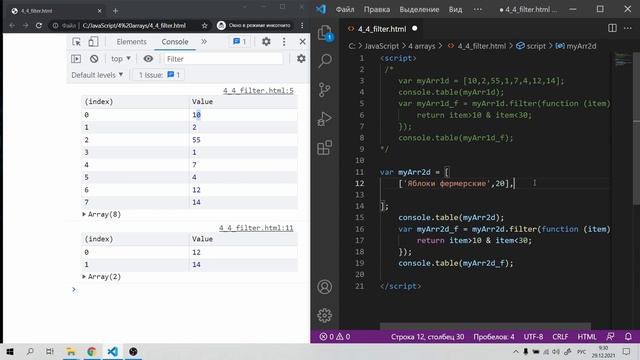Open the Файл menu
The image size is (640, 360).
(345, 9)
